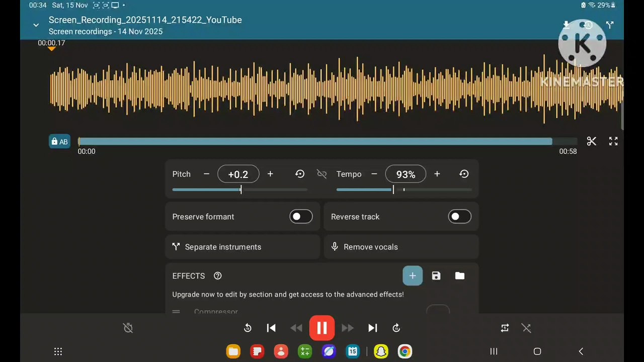Screen dimensions: 644x362
Task: Decrease pitch with the minus button
Action: 206,174
